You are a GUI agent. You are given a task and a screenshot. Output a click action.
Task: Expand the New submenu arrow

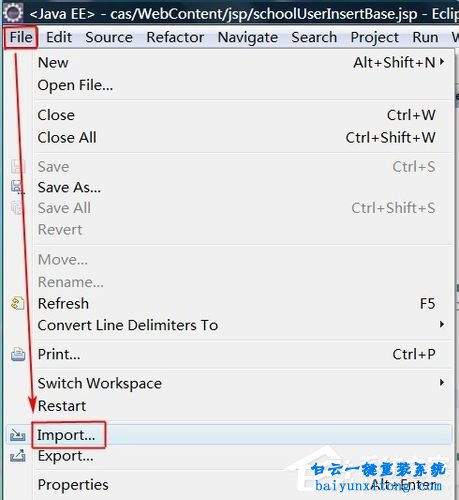coord(442,62)
